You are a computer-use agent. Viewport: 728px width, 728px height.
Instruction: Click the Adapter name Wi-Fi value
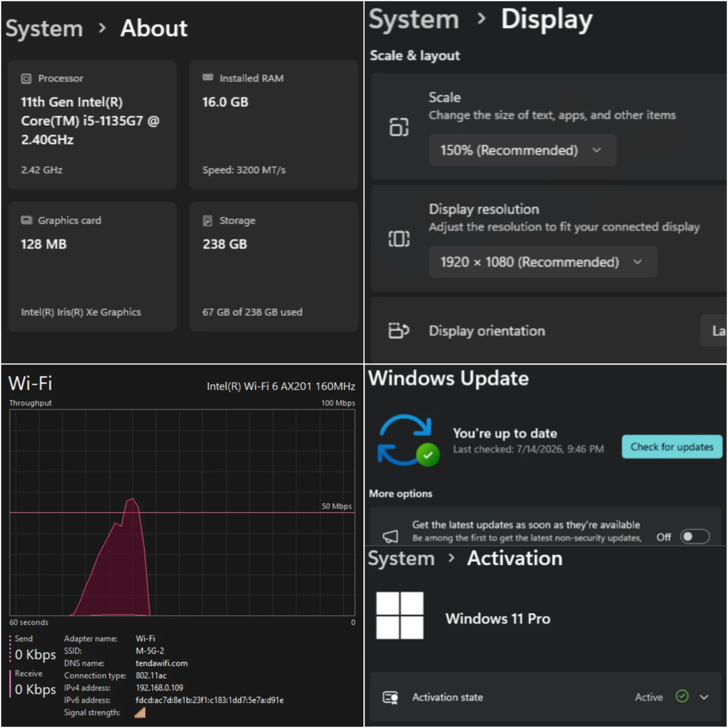tap(145, 639)
